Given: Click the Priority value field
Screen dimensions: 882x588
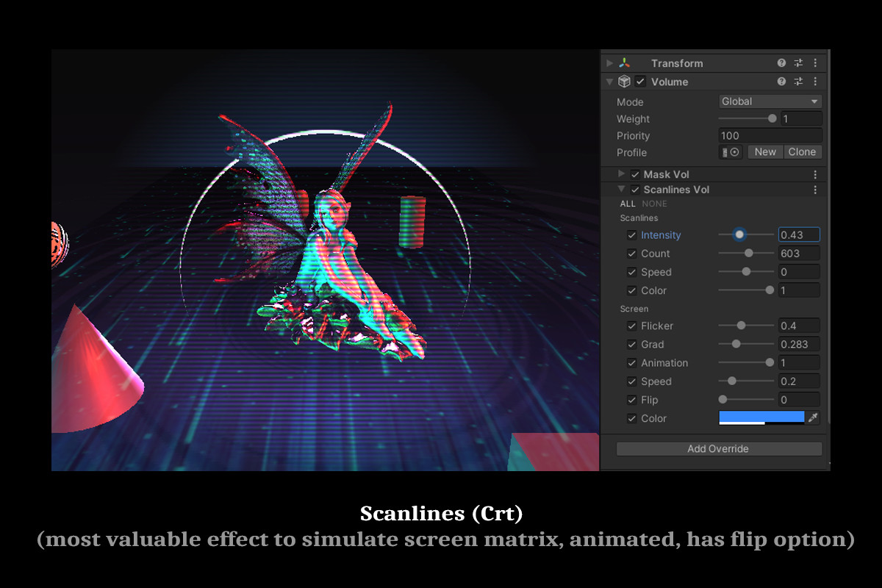Looking at the screenshot, I should 769,135.
